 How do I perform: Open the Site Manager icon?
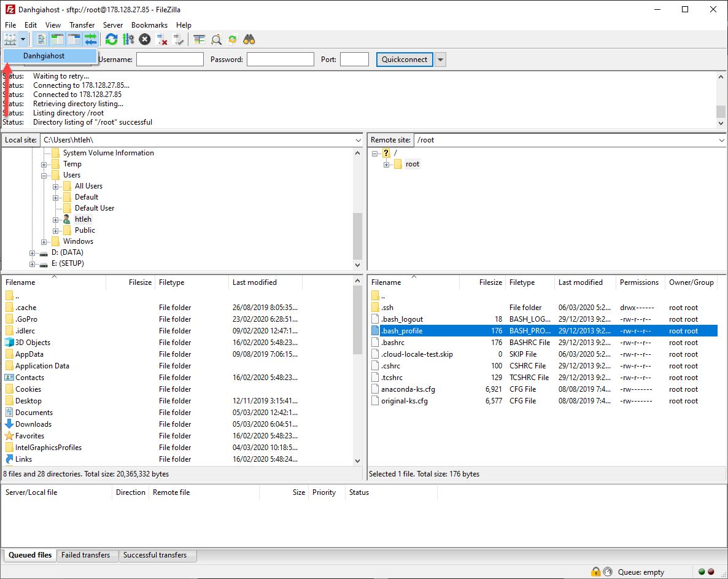tap(10, 40)
